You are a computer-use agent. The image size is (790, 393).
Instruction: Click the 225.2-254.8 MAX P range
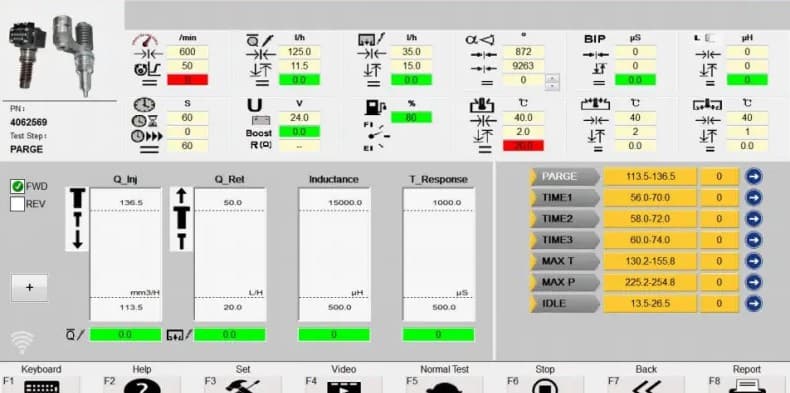pos(650,283)
